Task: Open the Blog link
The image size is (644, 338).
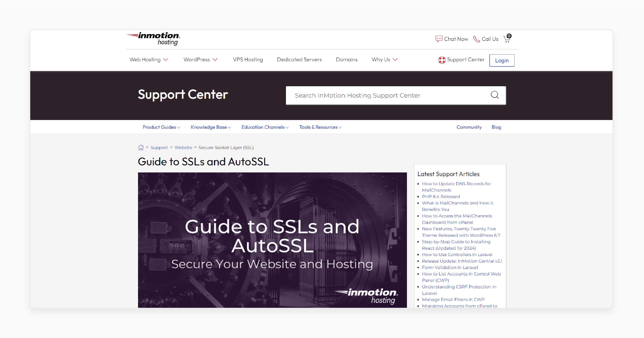Action: click(496, 127)
